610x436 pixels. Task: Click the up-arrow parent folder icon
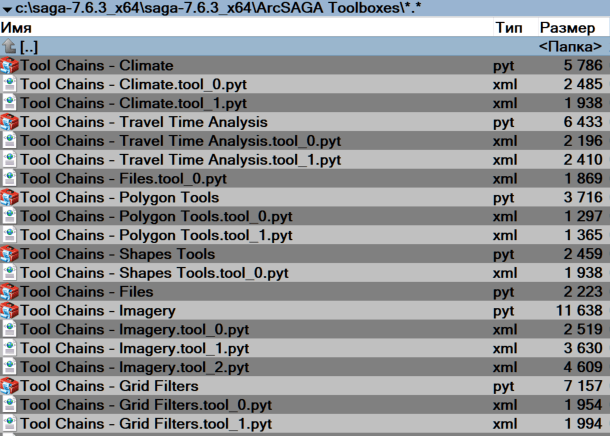[9, 47]
